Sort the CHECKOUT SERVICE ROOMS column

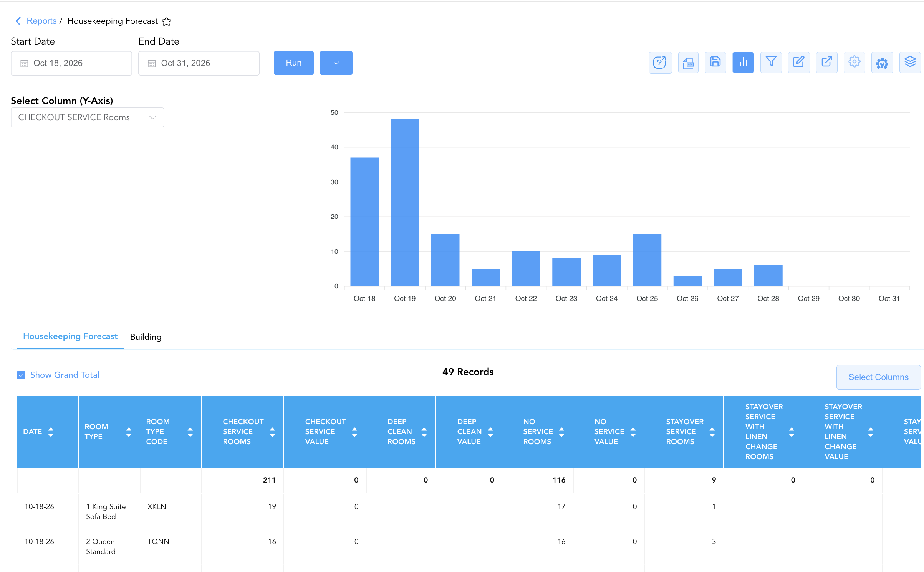[272, 432]
